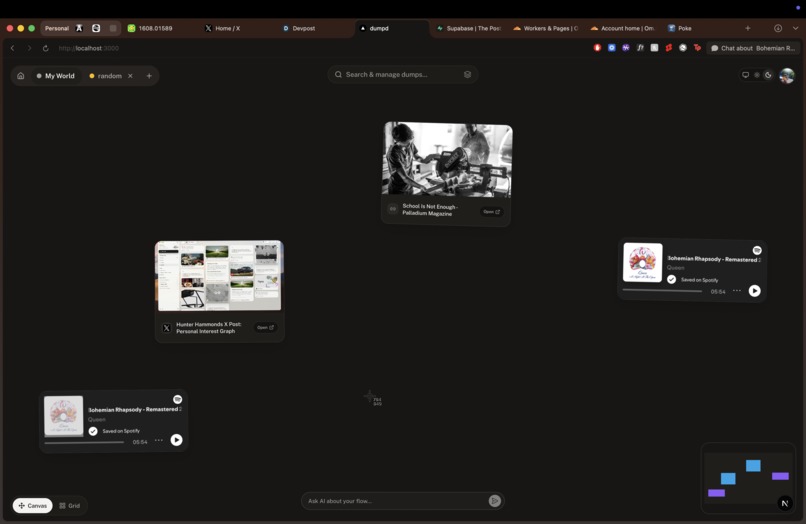Screen dimensions: 806x524
Task: Open more options on the right Bohemian Rhapsody card
Action: click(737, 291)
